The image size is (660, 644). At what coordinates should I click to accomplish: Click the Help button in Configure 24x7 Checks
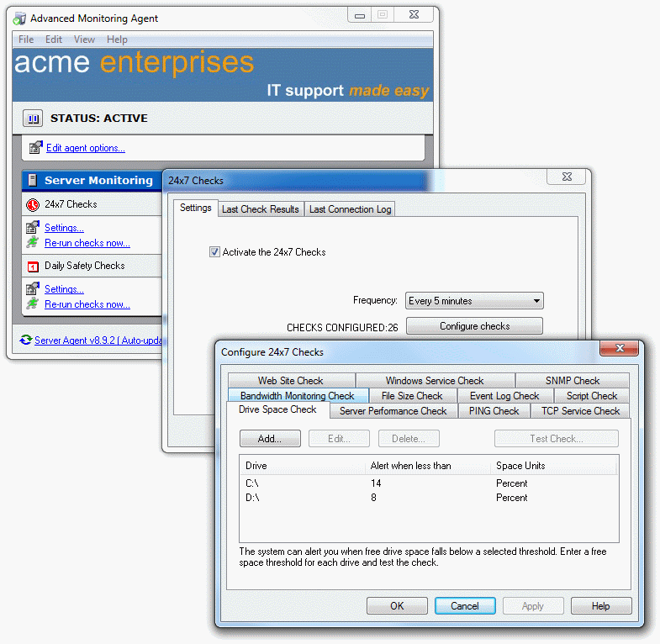click(x=600, y=605)
